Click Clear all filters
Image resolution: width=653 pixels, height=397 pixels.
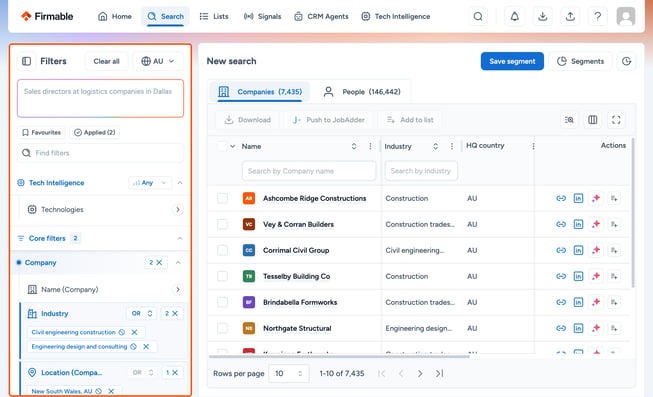point(107,61)
